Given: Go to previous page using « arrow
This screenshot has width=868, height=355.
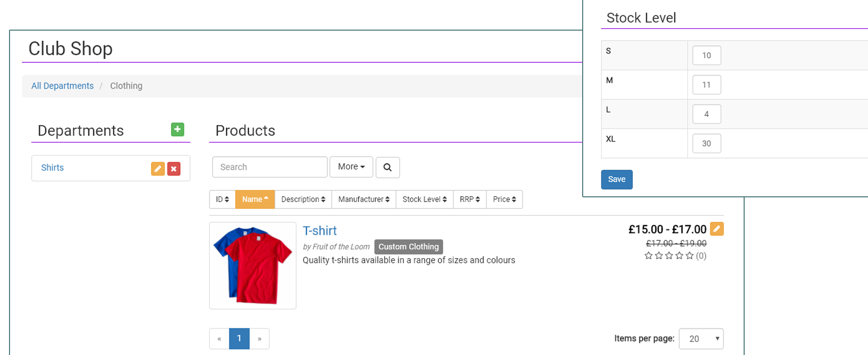Looking at the screenshot, I should pyautogui.click(x=219, y=338).
